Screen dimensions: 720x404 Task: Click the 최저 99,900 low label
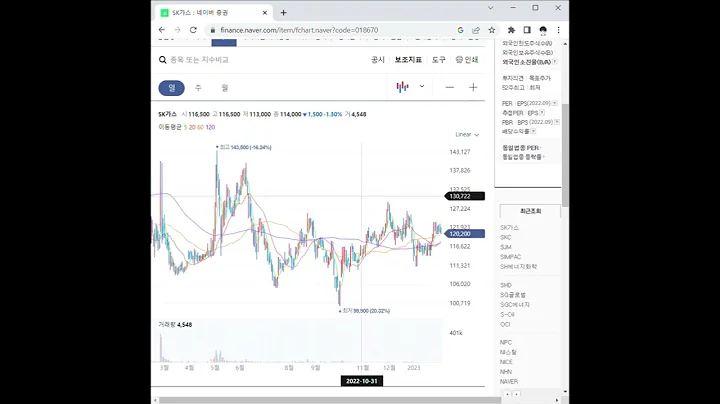365,311
